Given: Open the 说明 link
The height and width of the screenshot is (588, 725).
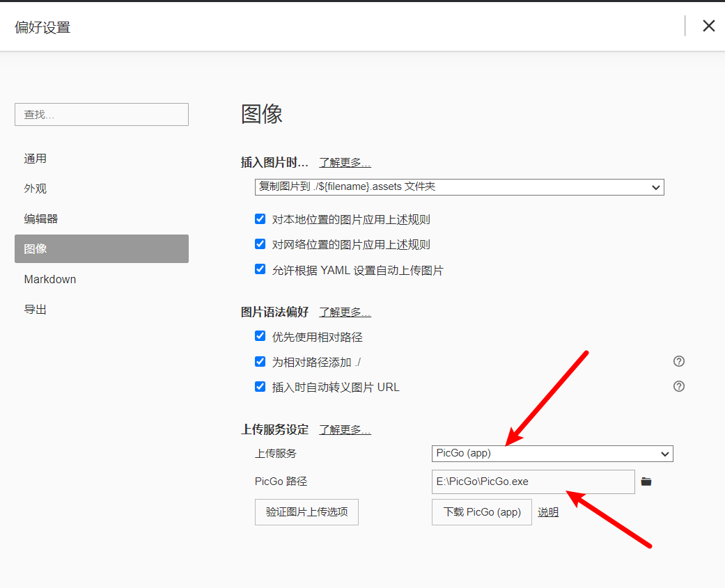Looking at the screenshot, I should (548, 512).
